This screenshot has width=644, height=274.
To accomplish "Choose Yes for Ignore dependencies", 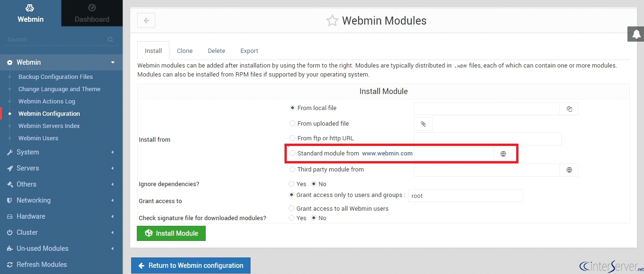I will [292, 184].
